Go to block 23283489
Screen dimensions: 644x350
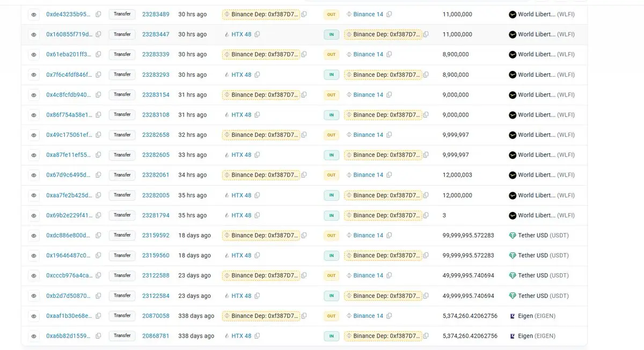pos(156,14)
